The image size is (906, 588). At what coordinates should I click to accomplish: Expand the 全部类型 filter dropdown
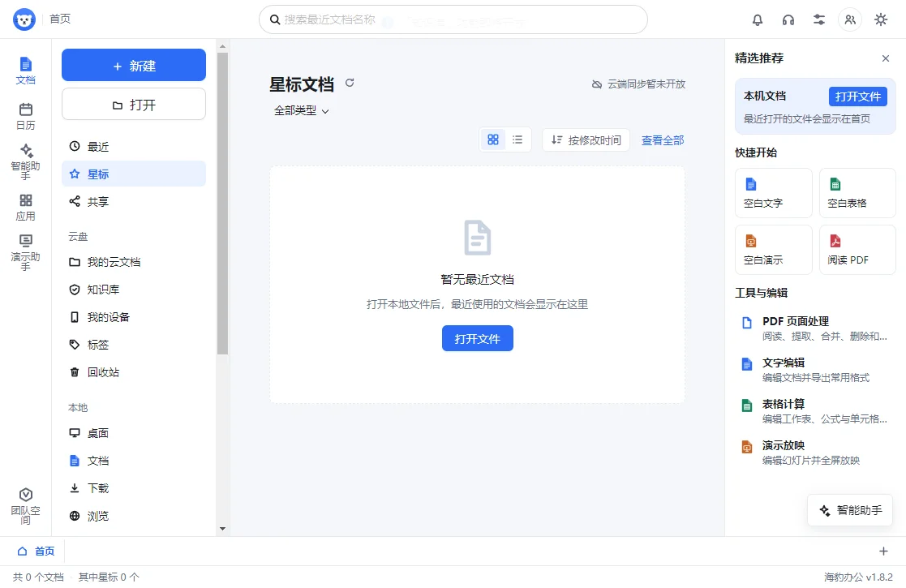pyautogui.click(x=301, y=111)
